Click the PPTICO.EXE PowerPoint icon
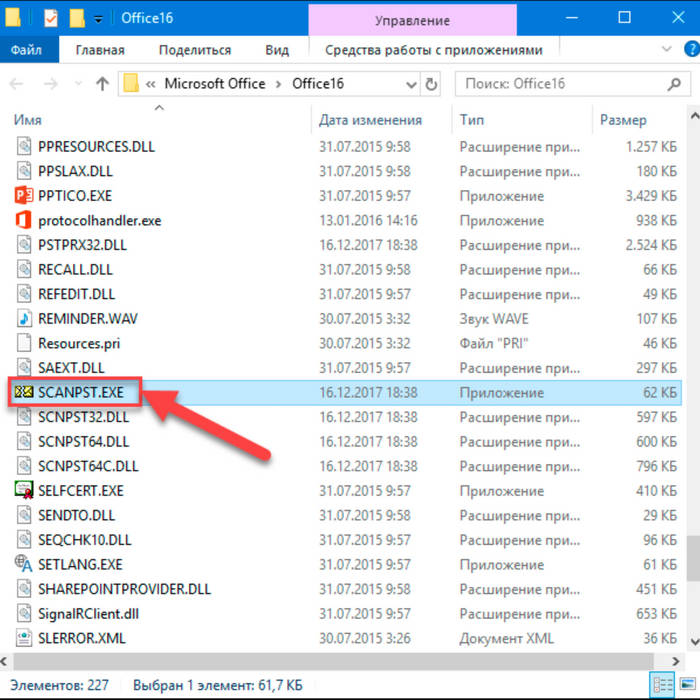The width and height of the screenshot is (700, 700). (24, 195)
